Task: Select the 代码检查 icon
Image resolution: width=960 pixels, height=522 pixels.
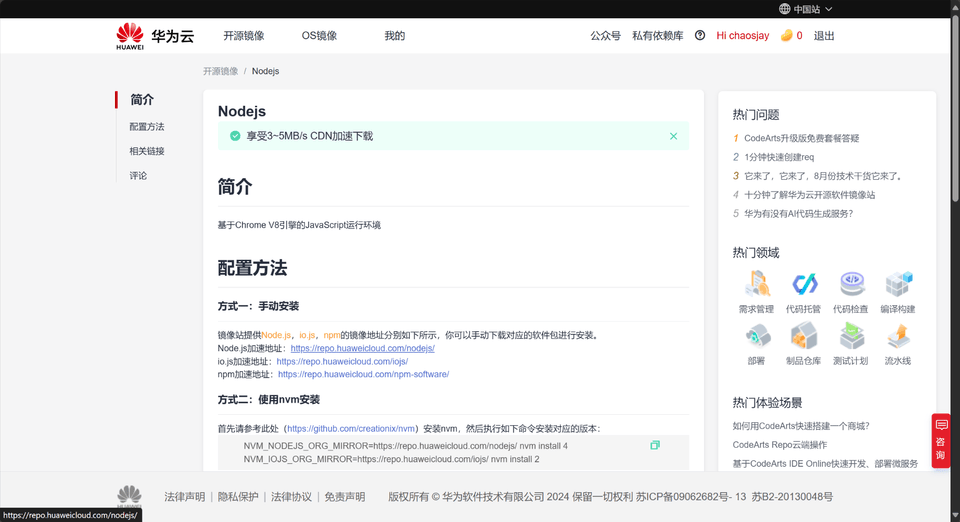Action: (851, 284)
